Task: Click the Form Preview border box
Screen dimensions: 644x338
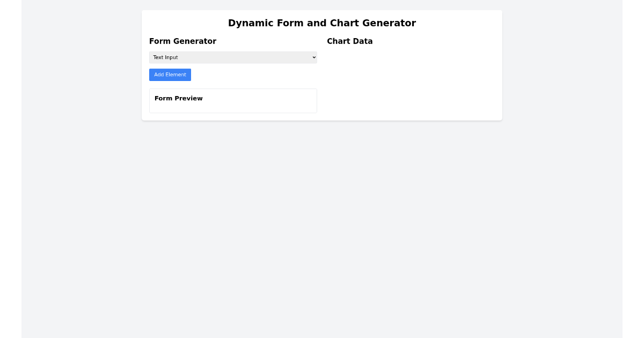Action: coord(233,101)
